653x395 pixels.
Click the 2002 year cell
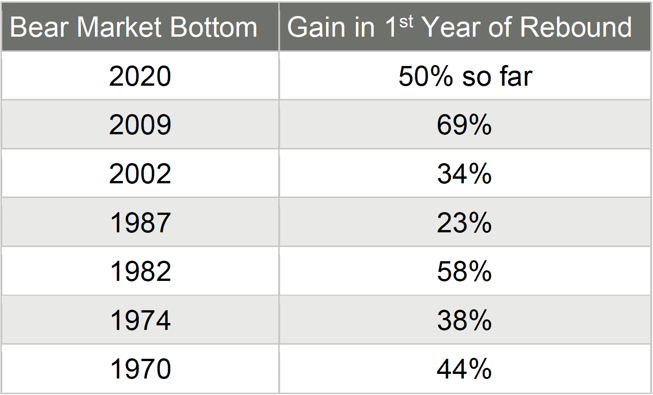[x=140, y=173]
